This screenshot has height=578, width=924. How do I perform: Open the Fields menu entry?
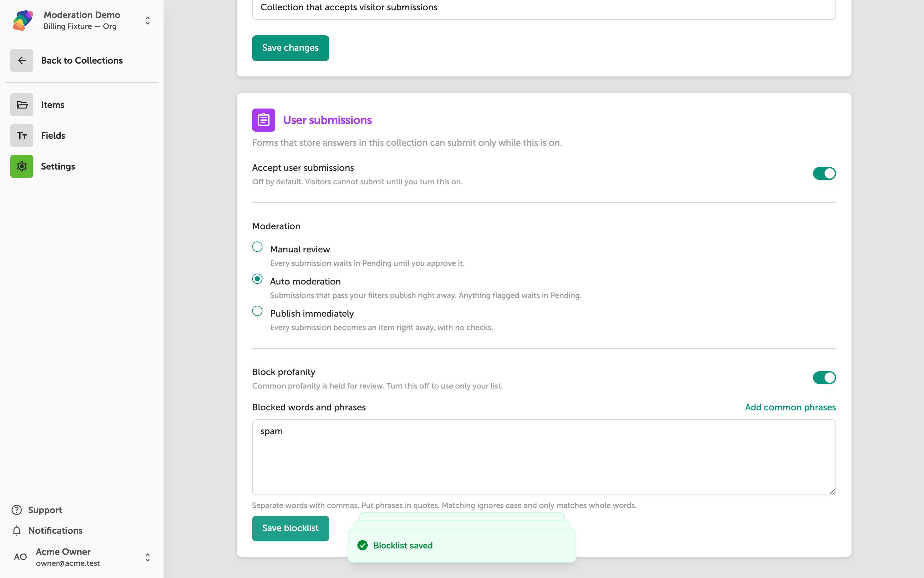[x=82, y=136]
